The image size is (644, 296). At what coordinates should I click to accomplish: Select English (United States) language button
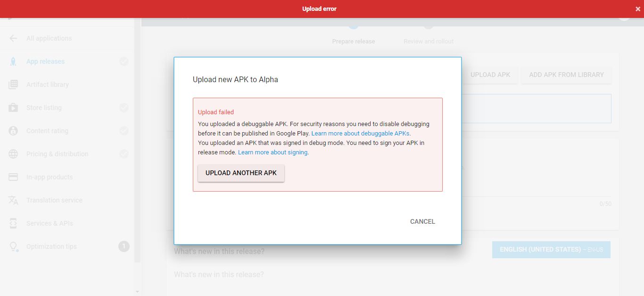tap(551, 249)
